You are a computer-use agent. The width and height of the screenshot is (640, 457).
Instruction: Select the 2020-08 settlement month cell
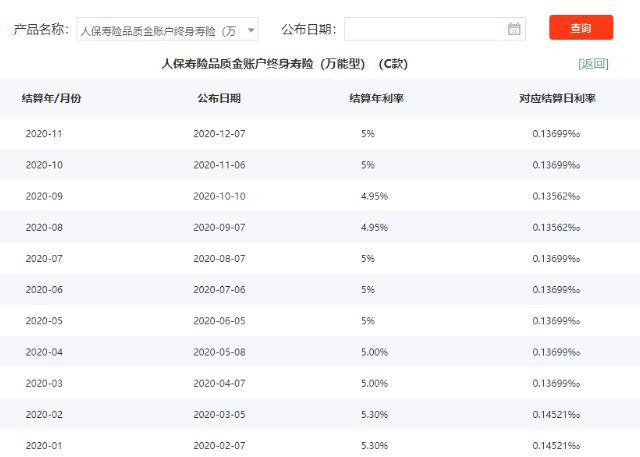(x=44, y=227)
